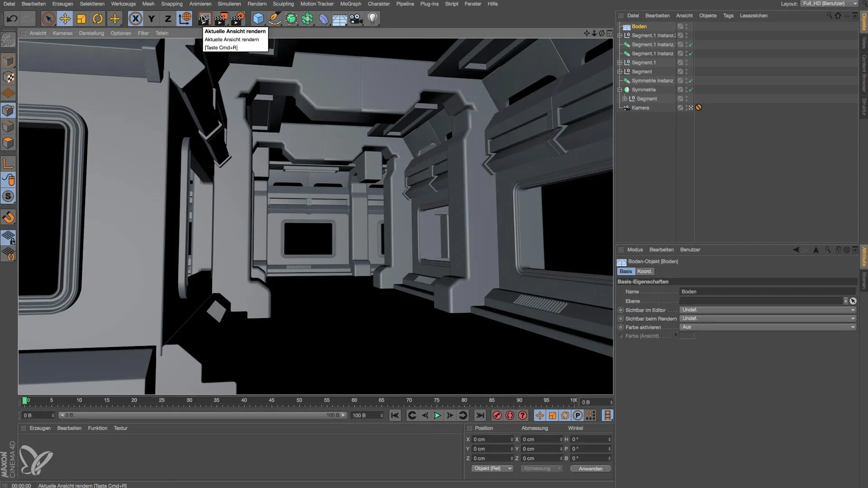This screenshot has height=488, width=868.
Task: Switch to points mode
Action: [8, 110]
